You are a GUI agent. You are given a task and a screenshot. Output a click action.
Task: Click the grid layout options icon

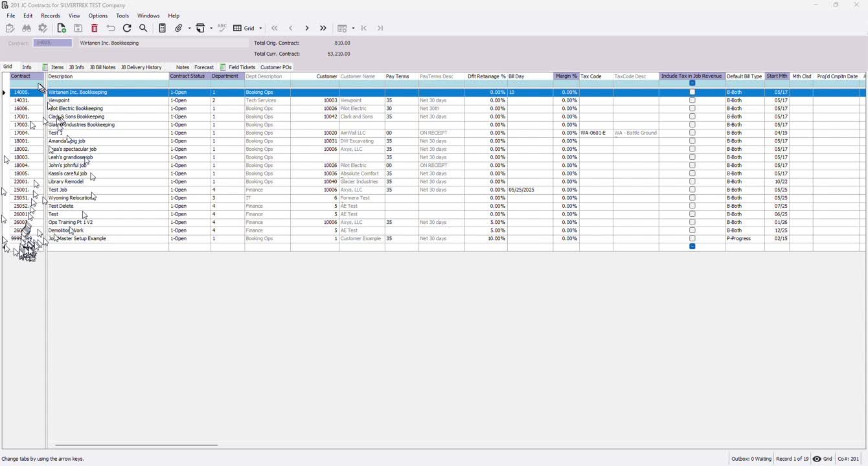click(x=343, y=28)
